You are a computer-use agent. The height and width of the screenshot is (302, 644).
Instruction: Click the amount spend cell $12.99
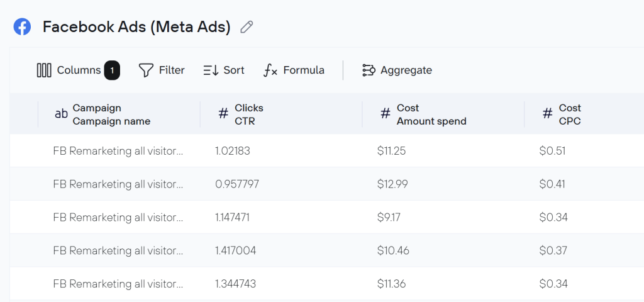pos(392,184)
